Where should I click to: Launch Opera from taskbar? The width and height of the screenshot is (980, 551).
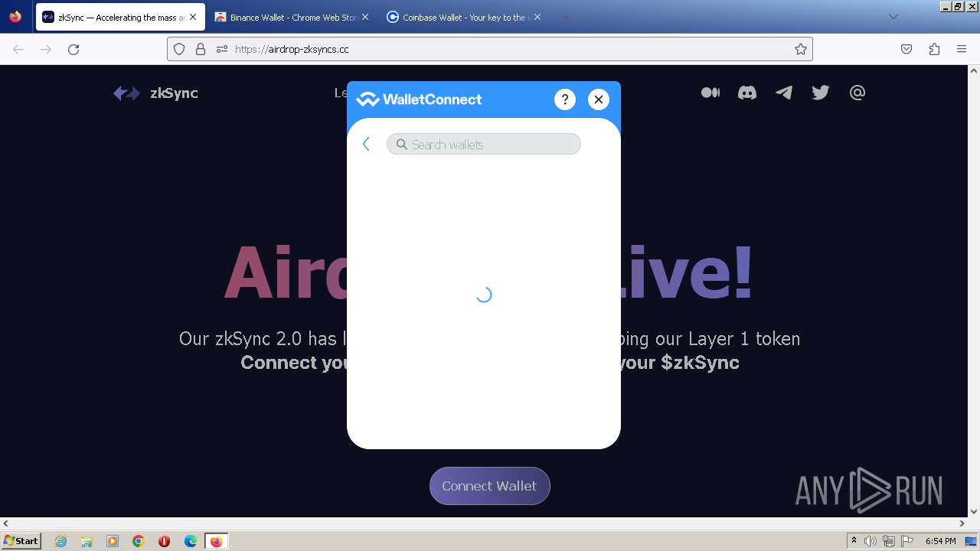coord(164,541)
